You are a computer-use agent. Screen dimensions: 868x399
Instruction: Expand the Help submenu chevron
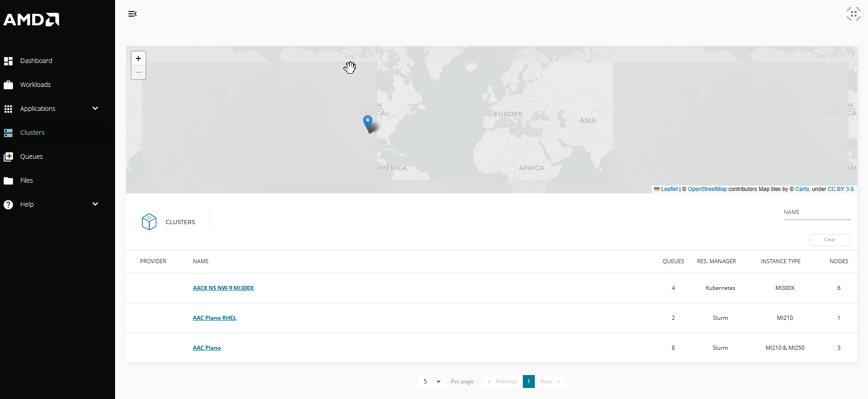(95, 204)
